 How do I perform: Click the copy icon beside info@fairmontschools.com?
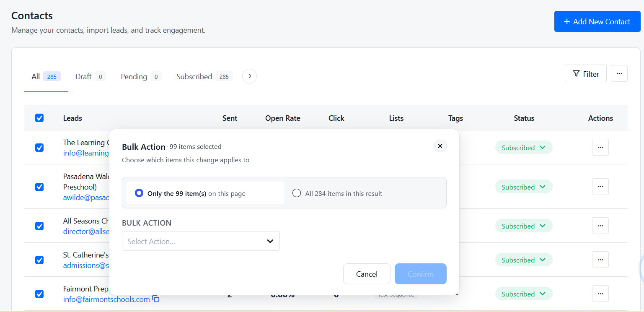(x=156, y=299)
